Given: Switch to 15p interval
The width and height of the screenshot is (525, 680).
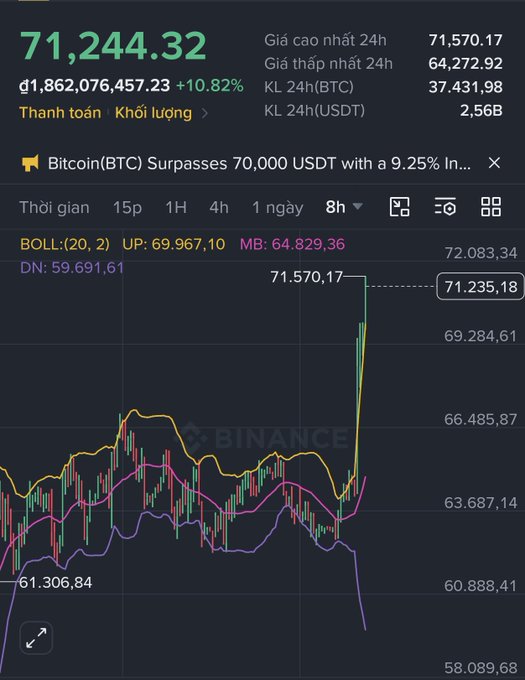Looking at the screenshot, I should [x=127, y=208].
